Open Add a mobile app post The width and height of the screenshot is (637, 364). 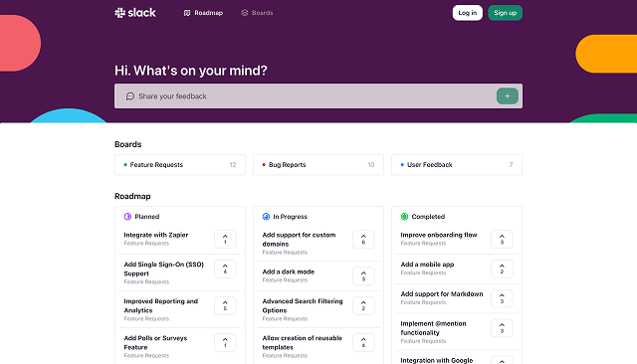click(427, 265)
